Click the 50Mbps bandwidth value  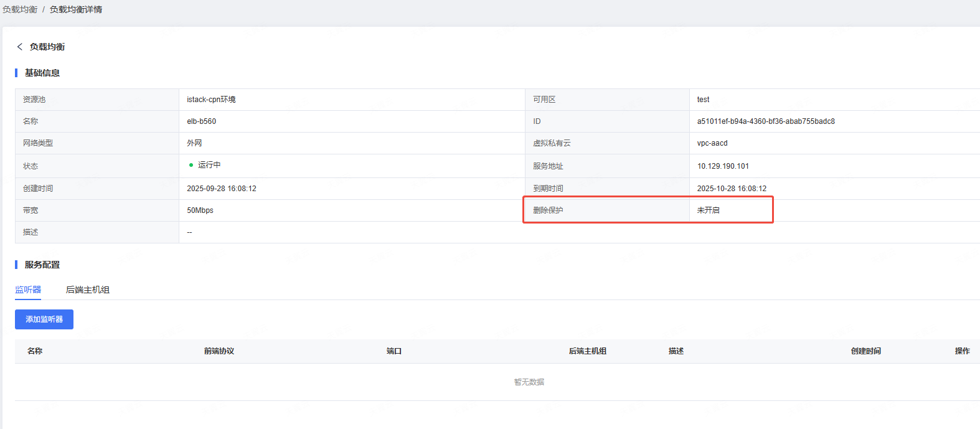pyautogui.click(x=200, y=210)
